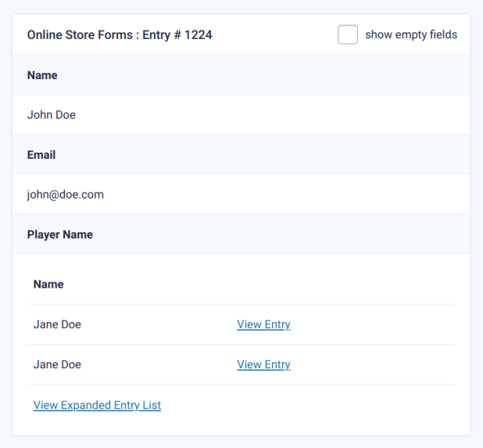Viewport: 483px width, 448px height.
Task: Click the john@doe.com email value
Action: 66,195
